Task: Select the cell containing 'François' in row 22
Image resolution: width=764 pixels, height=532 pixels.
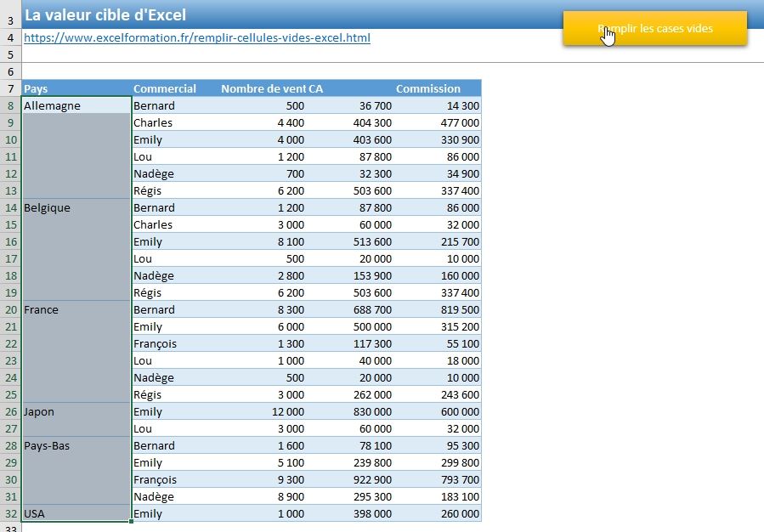Action: 173,343
